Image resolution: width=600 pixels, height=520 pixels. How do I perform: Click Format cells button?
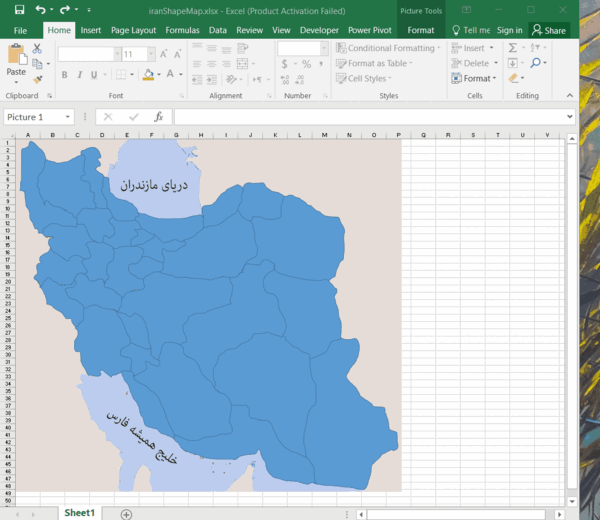(x=473, y=78)
